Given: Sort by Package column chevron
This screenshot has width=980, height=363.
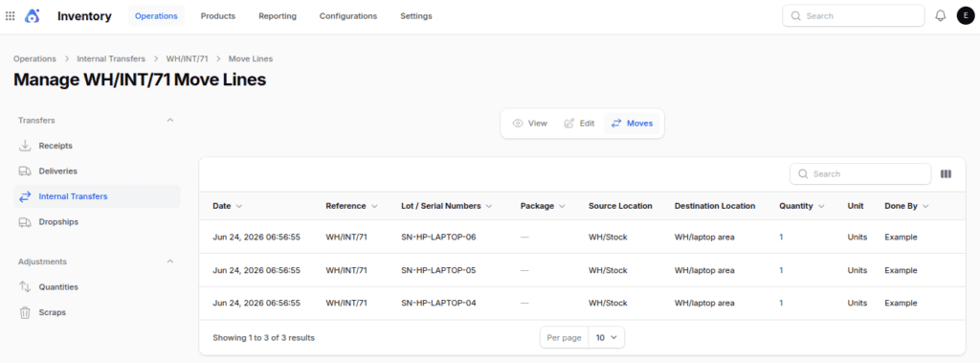Looking at the screenshot, I should tap(562, 206).
